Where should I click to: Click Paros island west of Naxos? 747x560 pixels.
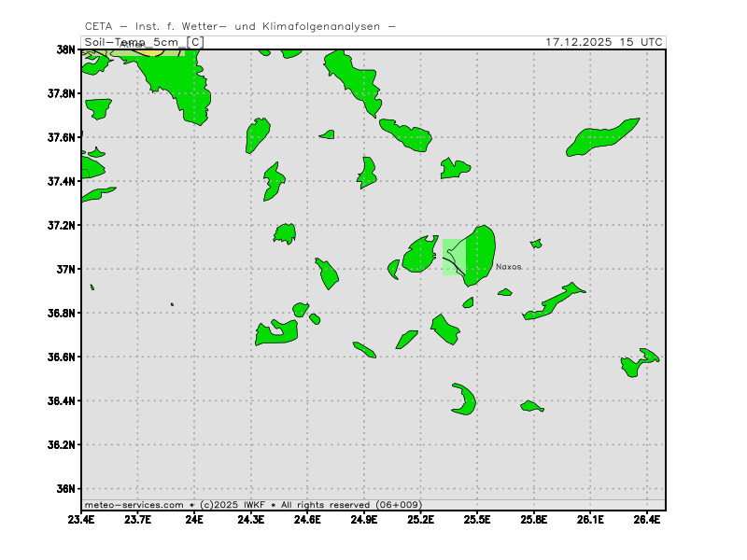[x=419, y=255]
